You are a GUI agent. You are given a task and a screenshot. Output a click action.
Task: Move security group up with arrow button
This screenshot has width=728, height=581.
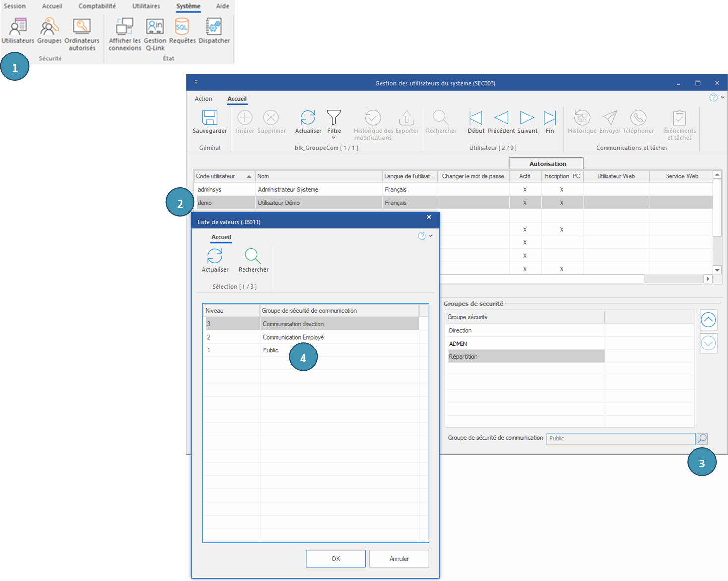click(x=708, y=320)
